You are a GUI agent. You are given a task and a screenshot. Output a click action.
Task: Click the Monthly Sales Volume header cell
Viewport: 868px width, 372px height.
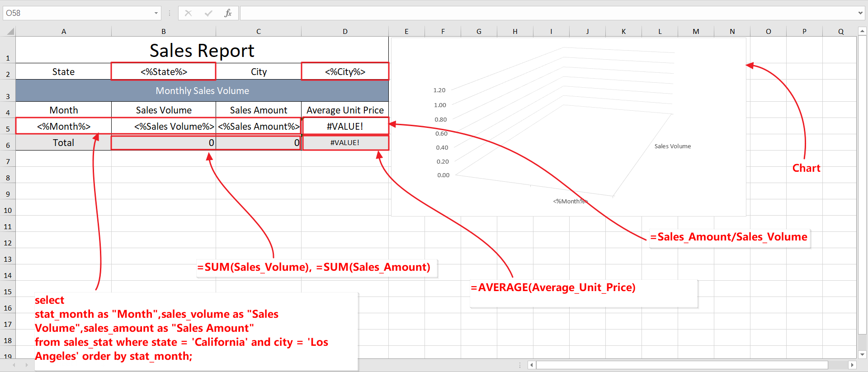(202, 91)
